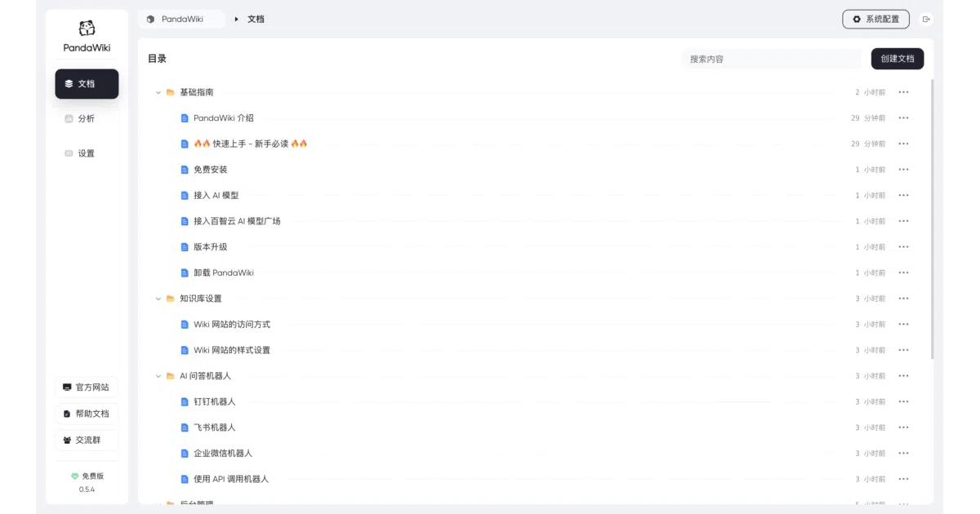The height and width of the screenshot is (514, 980).
Task: Open Wiki 网站的访问方式 document
Action: [232, 325]
